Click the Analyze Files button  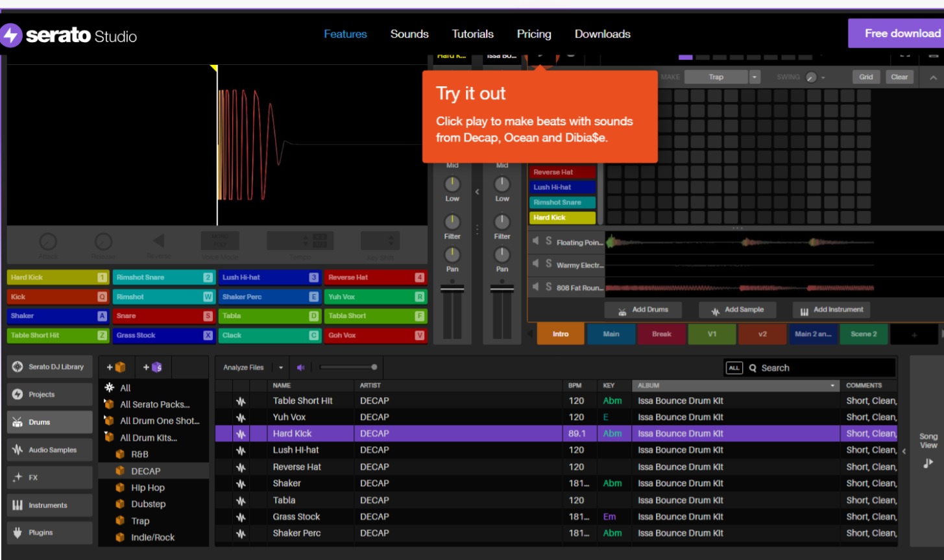pyautogui.click(x=243, y=367)
